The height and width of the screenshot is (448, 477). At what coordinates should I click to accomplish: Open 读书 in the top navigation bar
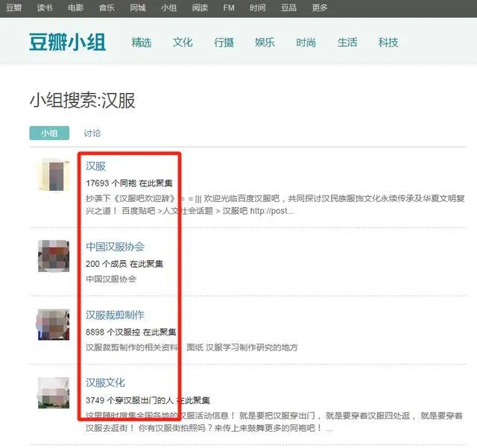coord(45,7)
